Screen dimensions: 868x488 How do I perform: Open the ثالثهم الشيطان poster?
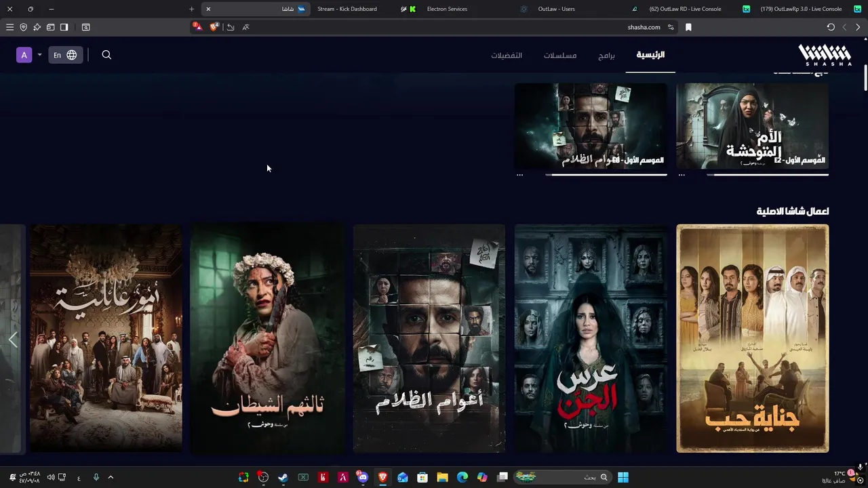(268, 338)
